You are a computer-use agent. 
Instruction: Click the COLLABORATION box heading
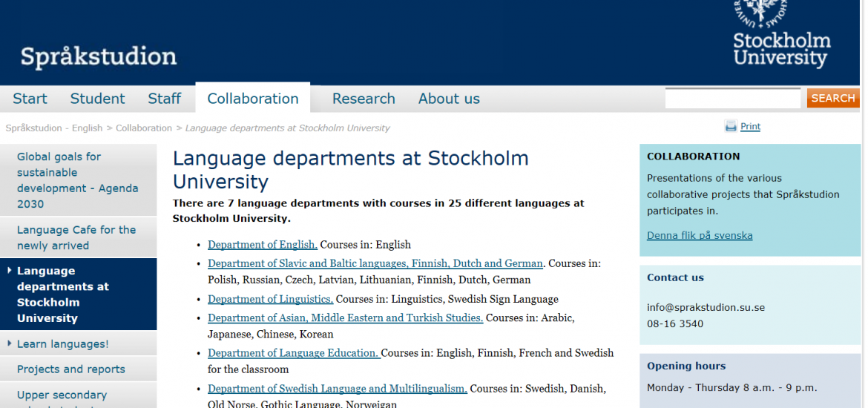tap(693, 157)
